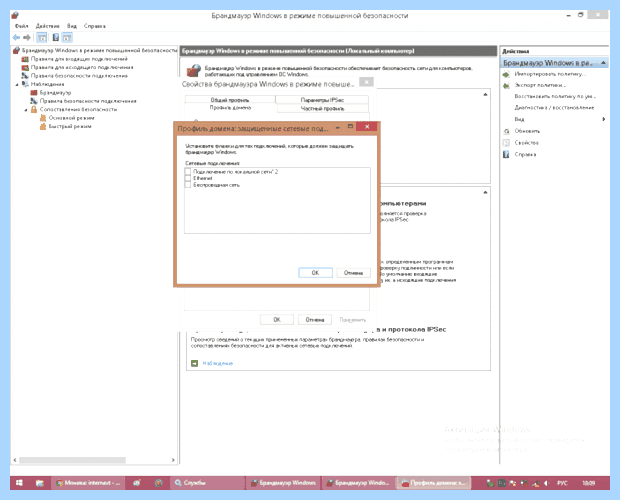Click the volume speaker tray icon
Image resolution: width=620 pixels, height=500 pixels.
pyautogui.click(x=546, y=483)
